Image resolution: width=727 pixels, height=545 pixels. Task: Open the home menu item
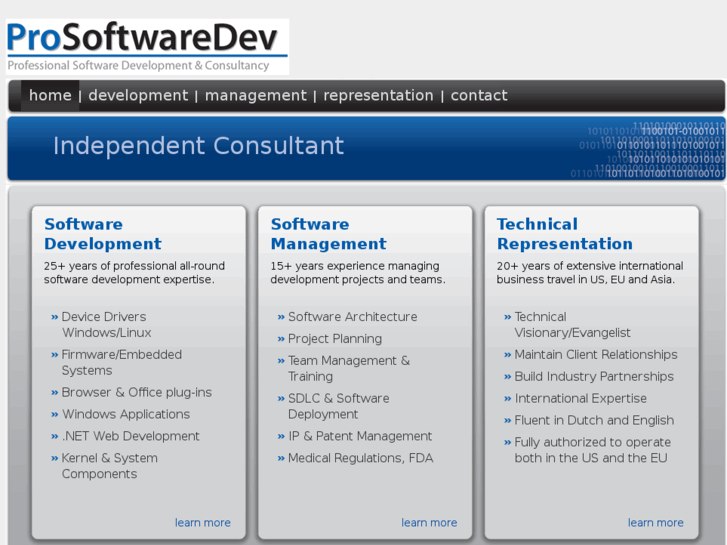point(50,95)
